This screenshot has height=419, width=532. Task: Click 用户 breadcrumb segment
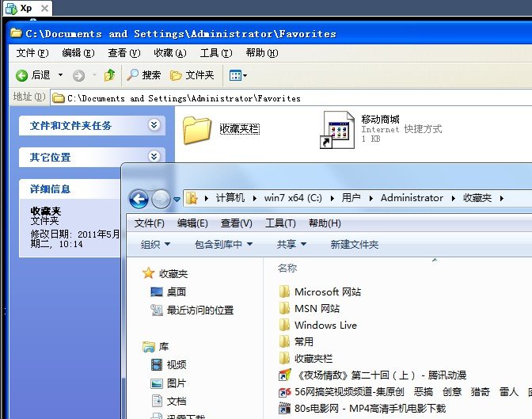[x=351, y=197]
